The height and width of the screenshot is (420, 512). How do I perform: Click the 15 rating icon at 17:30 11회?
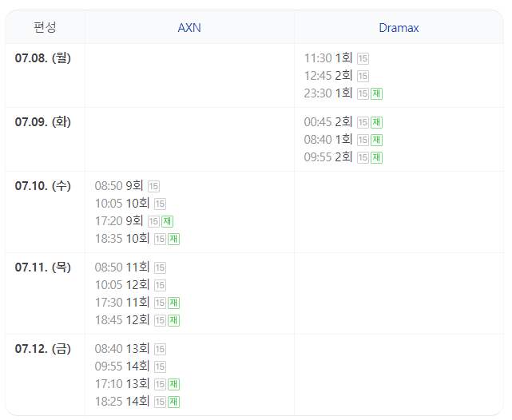click(x=160, y=303)
